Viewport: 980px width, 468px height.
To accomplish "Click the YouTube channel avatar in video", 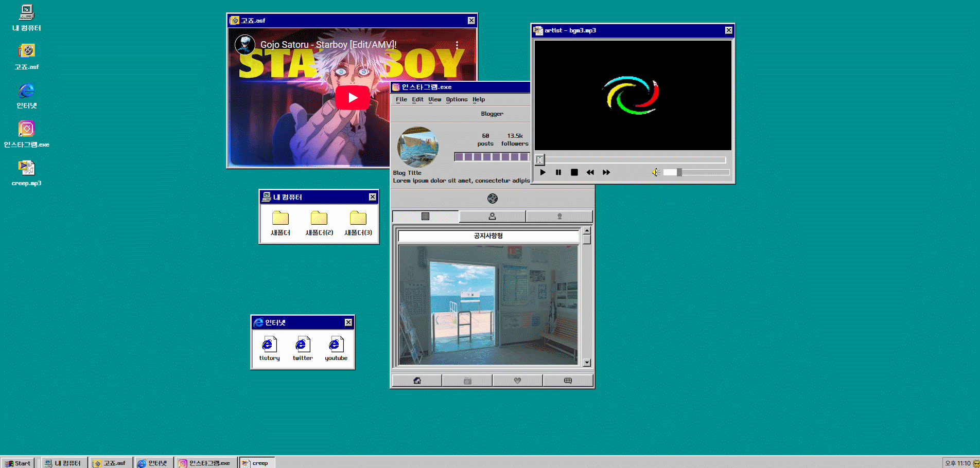I will tap(245, 44).
